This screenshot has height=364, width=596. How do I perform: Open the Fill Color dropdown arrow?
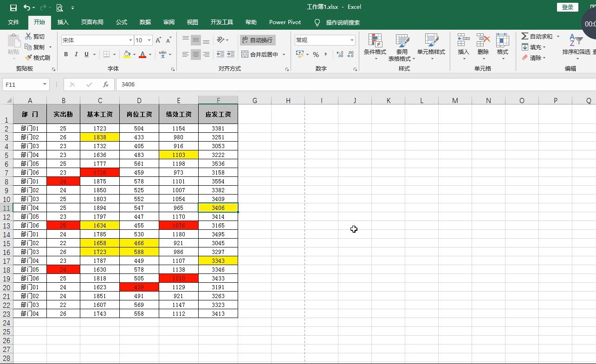[x=134, y=54]
